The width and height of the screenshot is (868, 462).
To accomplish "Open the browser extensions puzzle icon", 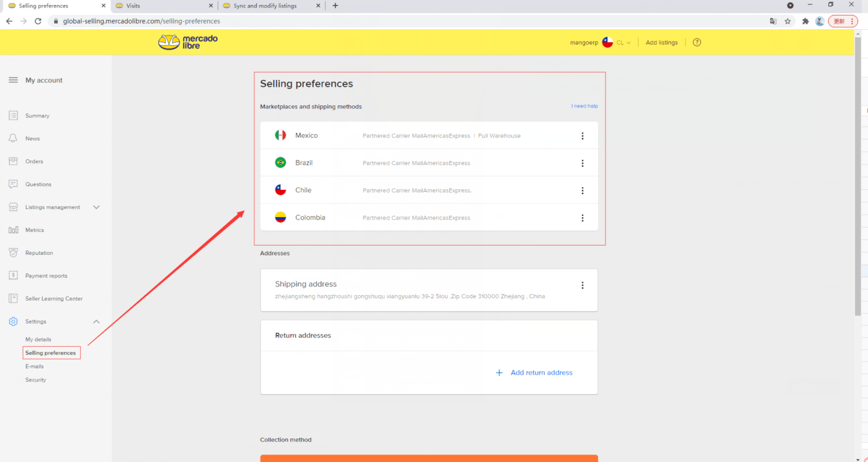I will coord(805,21).
